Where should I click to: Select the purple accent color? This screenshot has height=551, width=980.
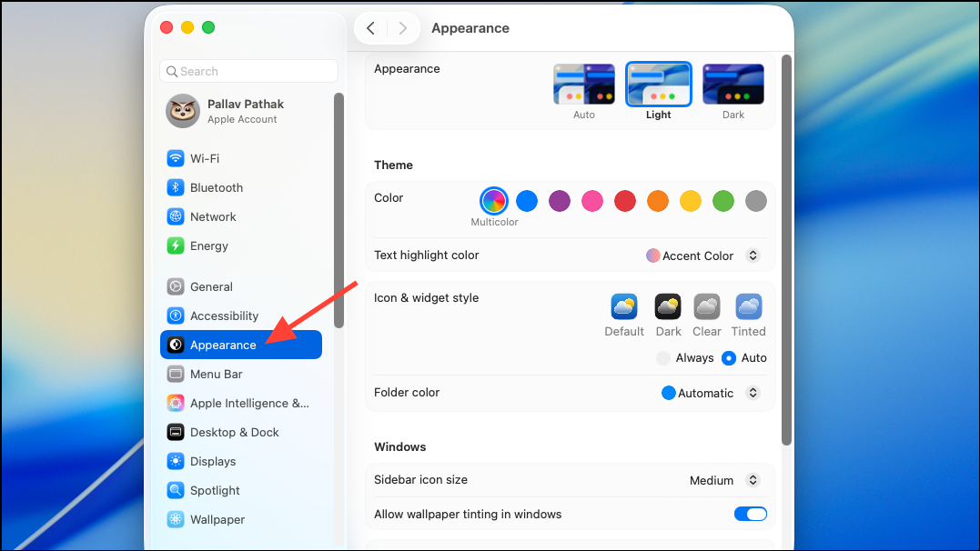coord(560,201)
